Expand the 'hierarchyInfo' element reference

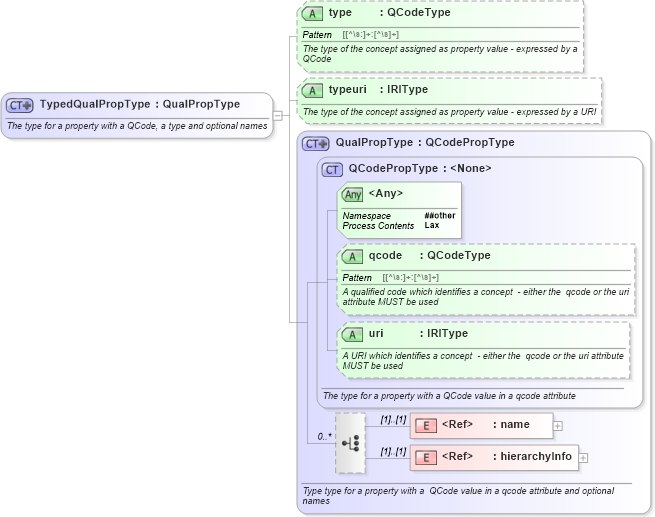click(583, 458)
